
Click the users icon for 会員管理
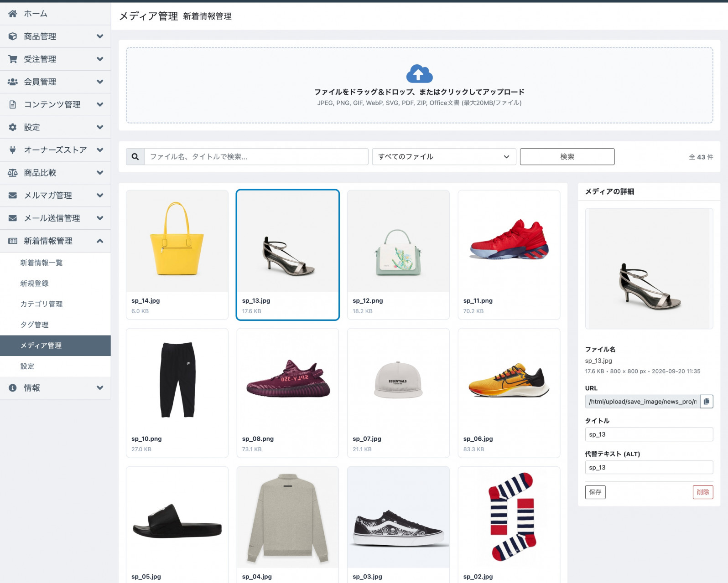13,82
